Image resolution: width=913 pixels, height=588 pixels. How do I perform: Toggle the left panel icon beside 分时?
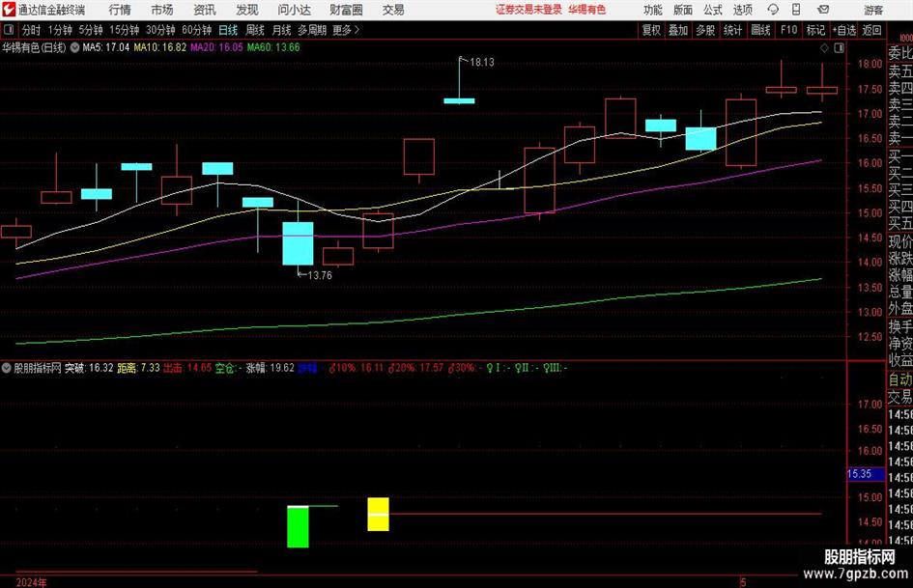pos(9,30)
